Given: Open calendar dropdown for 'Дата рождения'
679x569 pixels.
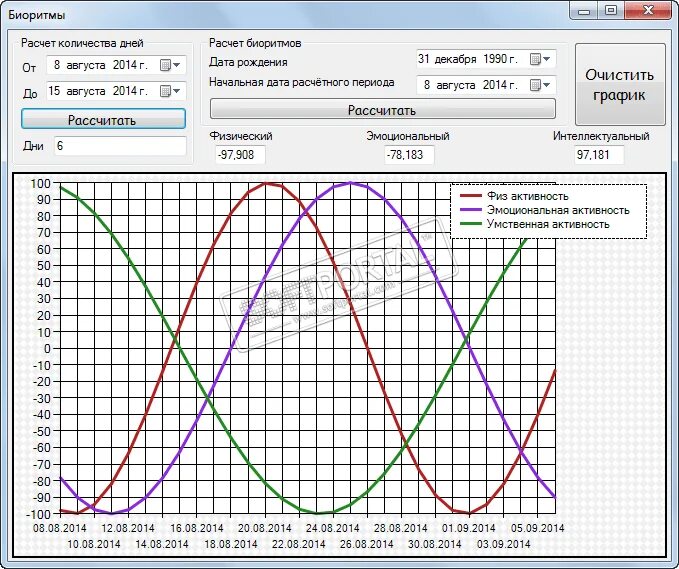Looking at the screenshot, I should [540, 59].
